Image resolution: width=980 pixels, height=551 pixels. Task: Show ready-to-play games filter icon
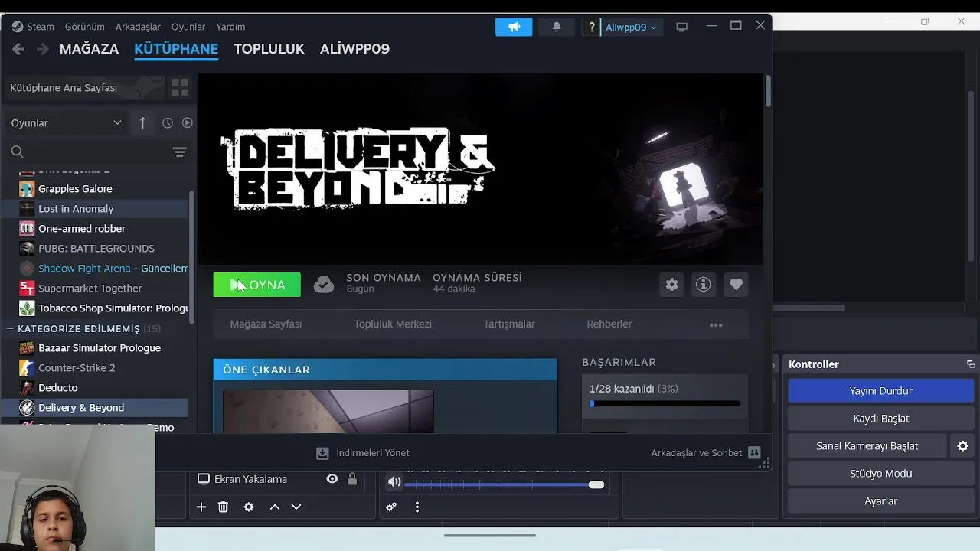click(x=187, y=122)
